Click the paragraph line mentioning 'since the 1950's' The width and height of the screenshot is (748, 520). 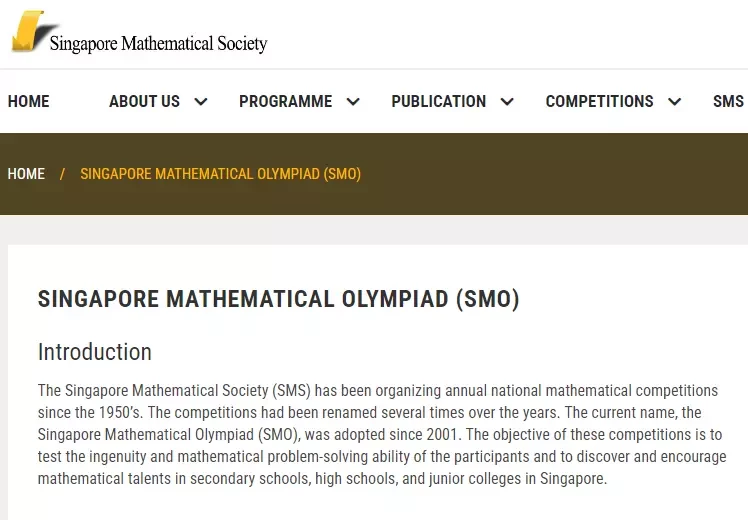(370, 413)
